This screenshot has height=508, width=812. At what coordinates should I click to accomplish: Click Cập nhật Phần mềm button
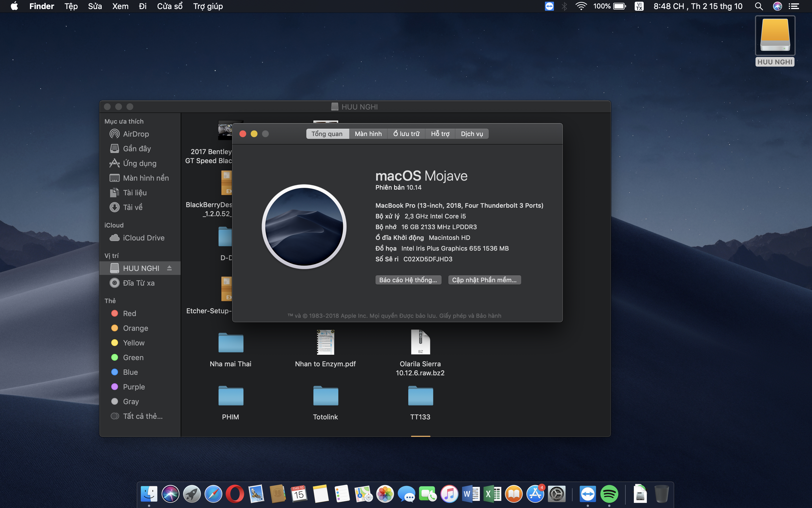tap(484, 280)
